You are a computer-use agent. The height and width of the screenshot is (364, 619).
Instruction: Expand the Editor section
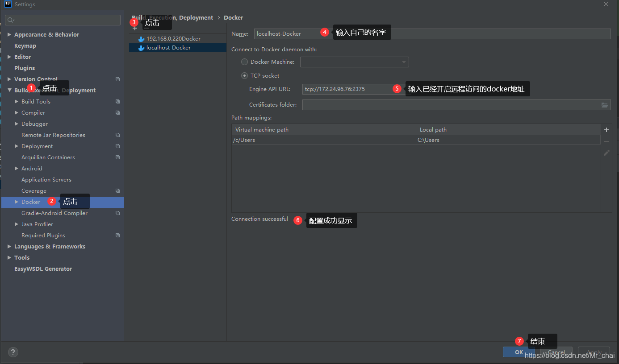point(10,57)
